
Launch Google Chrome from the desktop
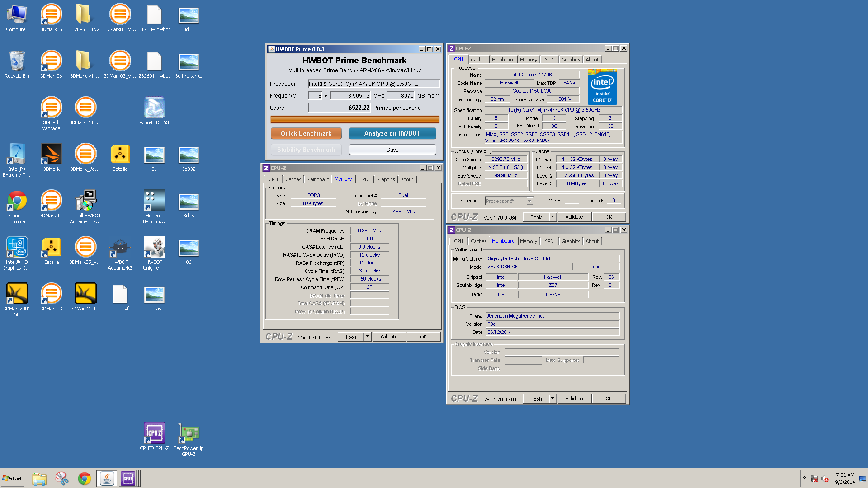tap(17, 207)
